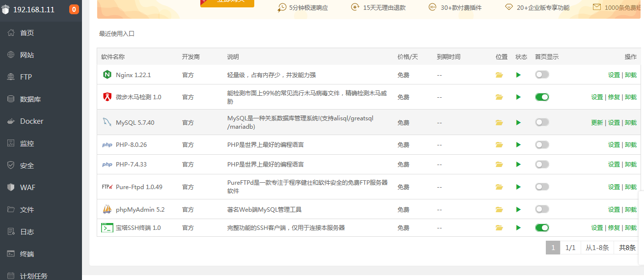
Task: Enable homepage display for phpMyAdmin 5.2
Action: click(x=542, y=210)
